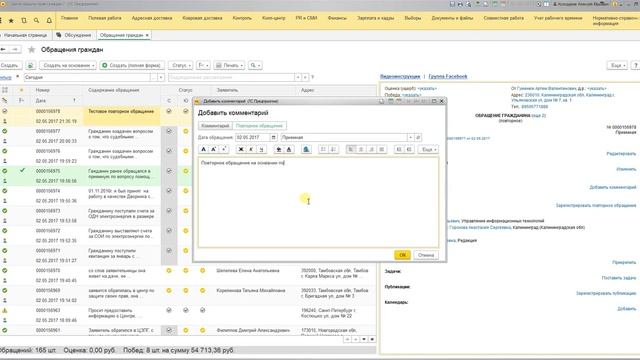Confirm the comment with the OK button
640x360 pixels.
[402, 255]
